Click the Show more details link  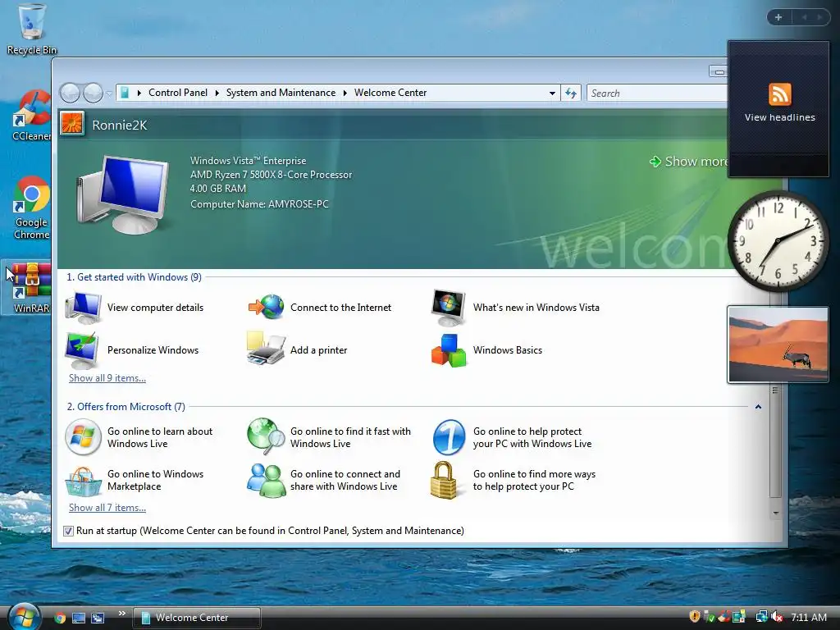[689, 162]
